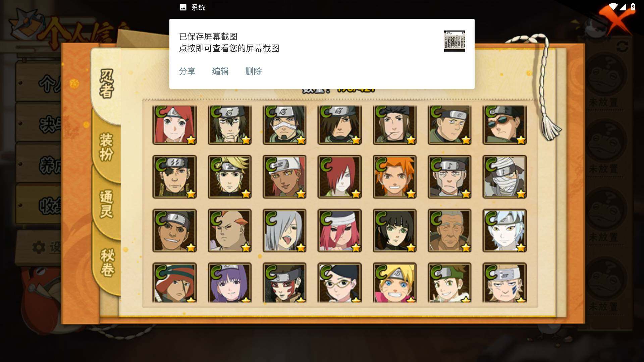Image resolution: width=644 pixels, height=362 pixels.
Task: Open the 忍者 side tab
Action: [107, 84]
